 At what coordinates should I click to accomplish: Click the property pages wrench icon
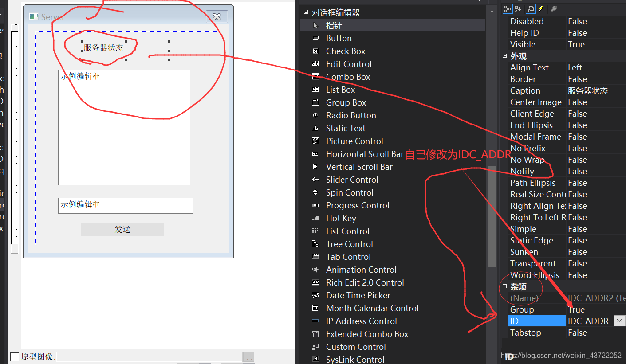(553, 9)
